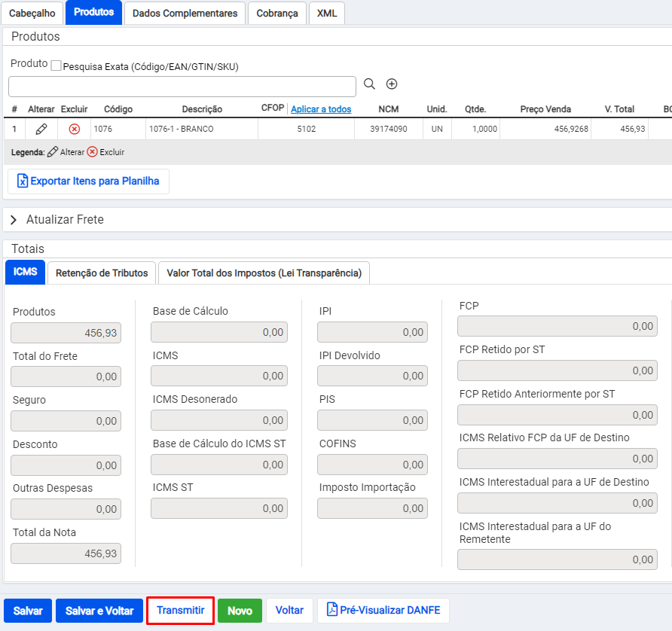Select the ICMS totals tab
672x631 pixels.
(x=25, y=272)
